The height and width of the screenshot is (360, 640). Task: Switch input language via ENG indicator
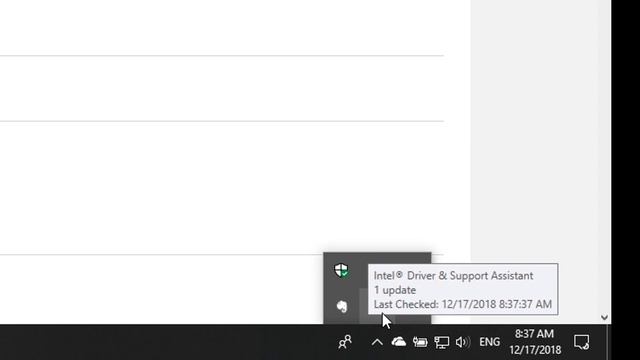coord(489,342)
